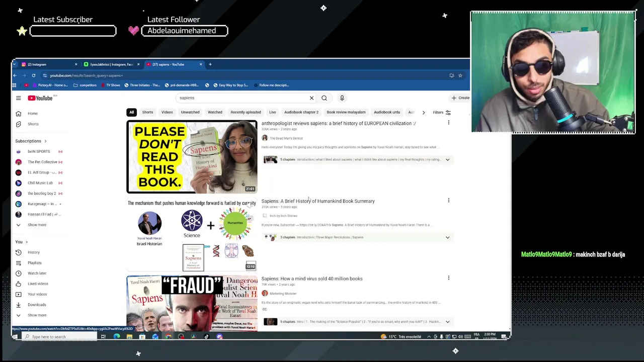Screen dimensions: 644x362
Task: Open The Dead Man's Dentist channel
Action: click(286, 138)
